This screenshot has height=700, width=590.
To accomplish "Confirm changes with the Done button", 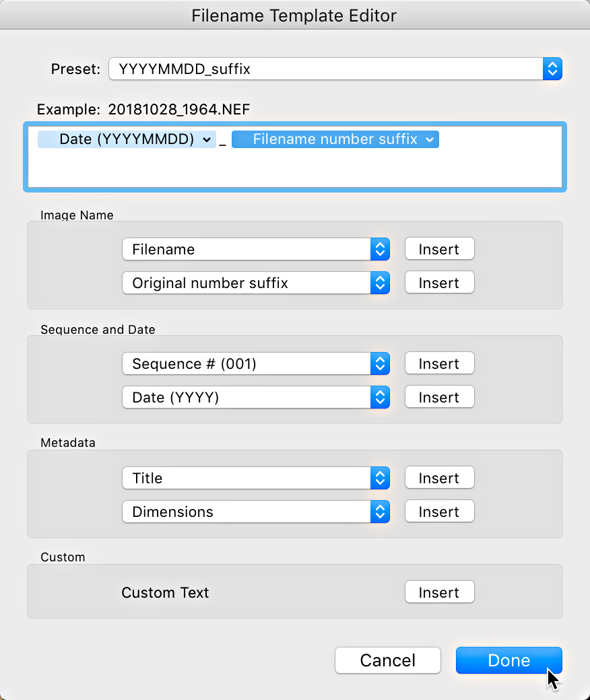I will (509, 660).
